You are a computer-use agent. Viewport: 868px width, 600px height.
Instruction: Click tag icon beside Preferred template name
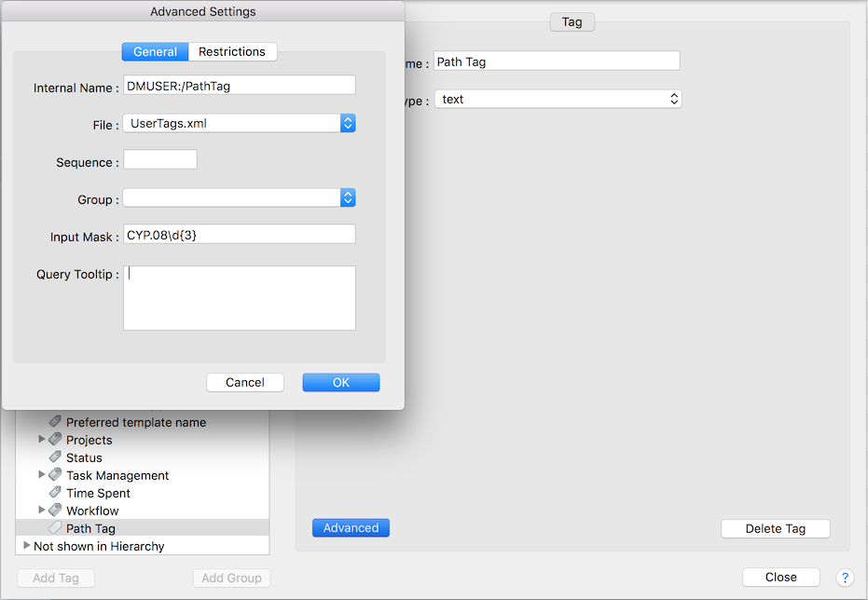click(x=55, y=422)
